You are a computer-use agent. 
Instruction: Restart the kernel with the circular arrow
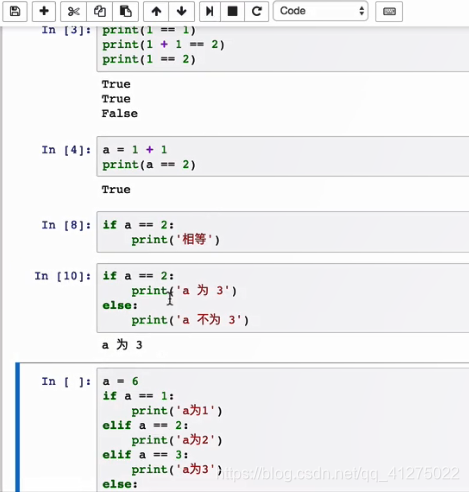(256, 11)
